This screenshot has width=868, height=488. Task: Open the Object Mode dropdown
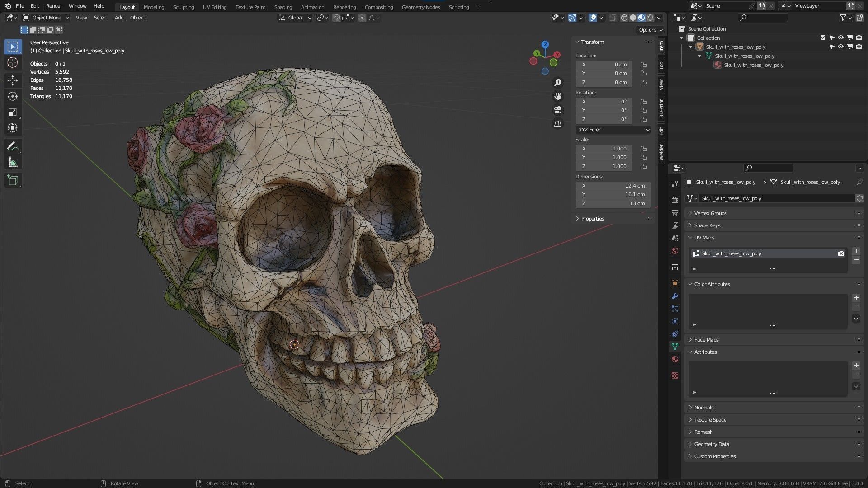coord(46,18)
